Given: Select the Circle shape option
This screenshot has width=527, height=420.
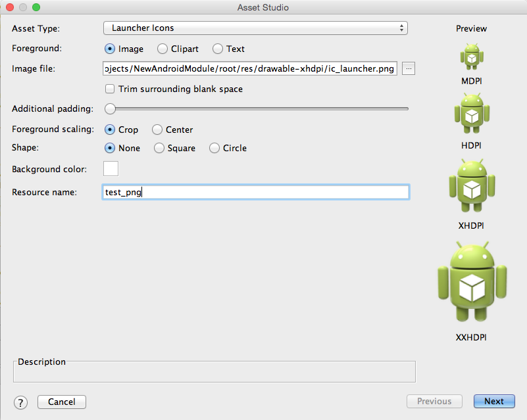Looking at the screenshot, I should tap(214, 148).
